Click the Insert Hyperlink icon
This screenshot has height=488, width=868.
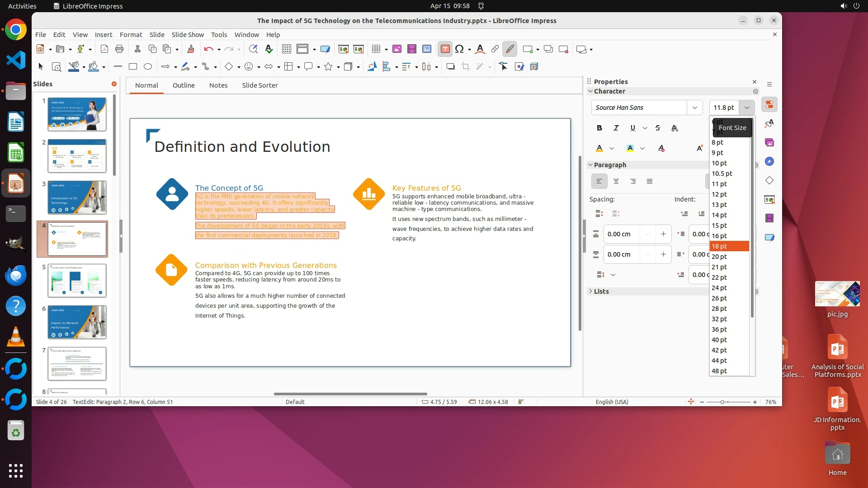[x=495, y=49]
